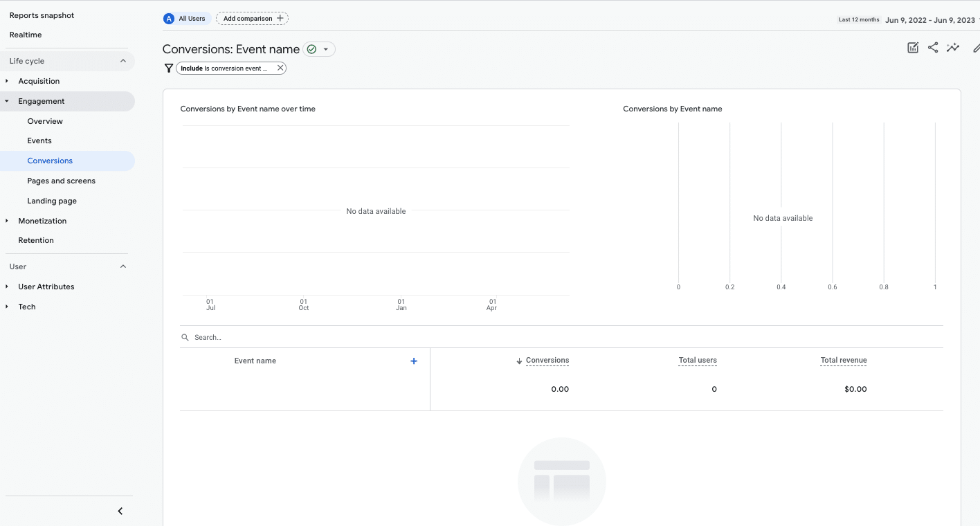Image resolution: width=980 pixels, height=526 pixels.
Task: Remove the conversion event filter
Action: tap(280, 68)
